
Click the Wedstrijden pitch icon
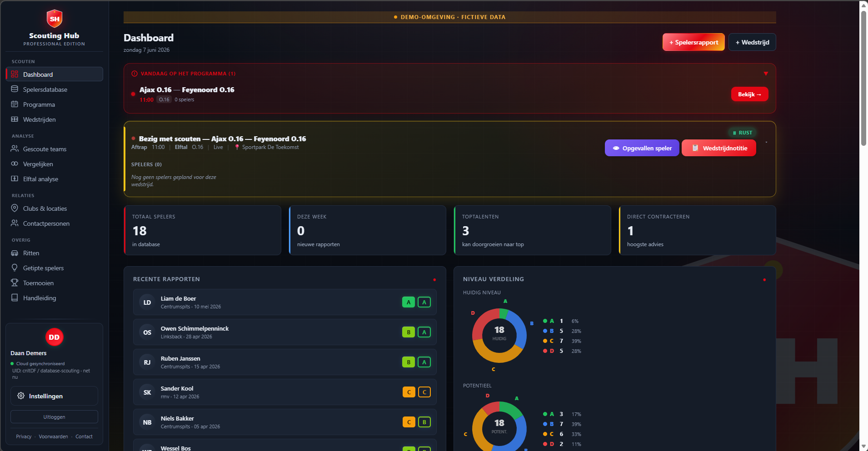(x=15, y=119)
